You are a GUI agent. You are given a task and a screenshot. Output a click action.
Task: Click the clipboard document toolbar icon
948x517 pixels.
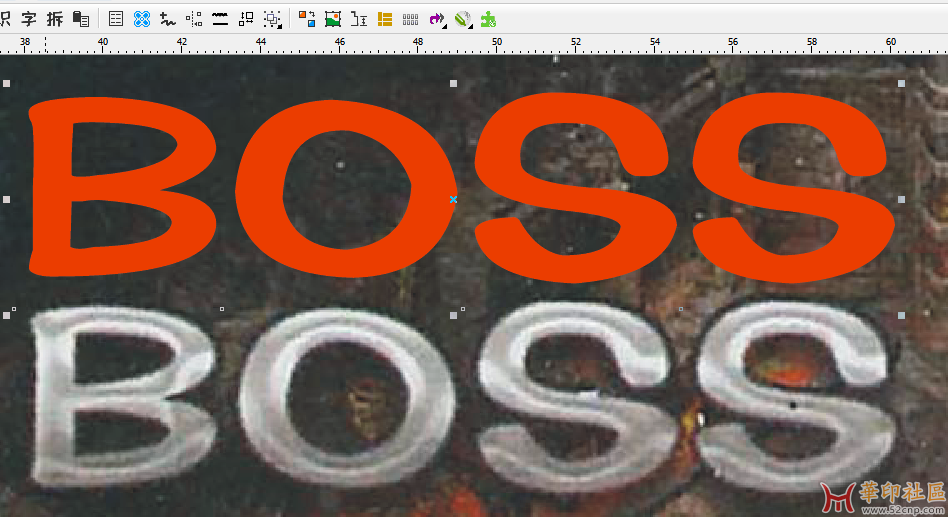coord(80,19)
